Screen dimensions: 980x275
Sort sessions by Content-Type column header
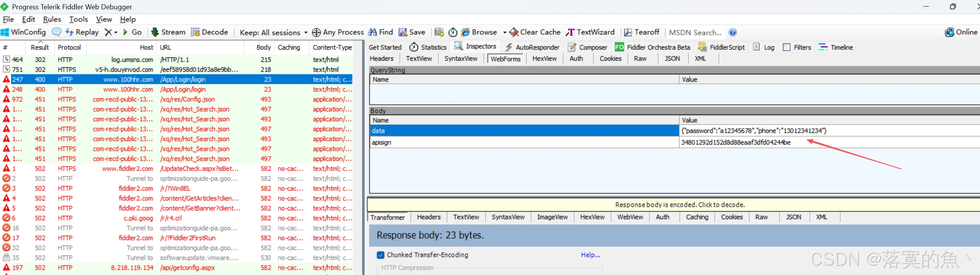(x=332, y=47)
